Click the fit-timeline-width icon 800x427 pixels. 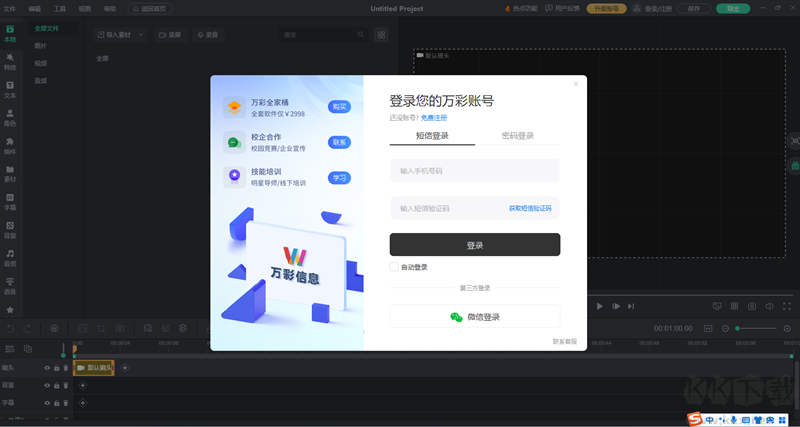point(708,329)
